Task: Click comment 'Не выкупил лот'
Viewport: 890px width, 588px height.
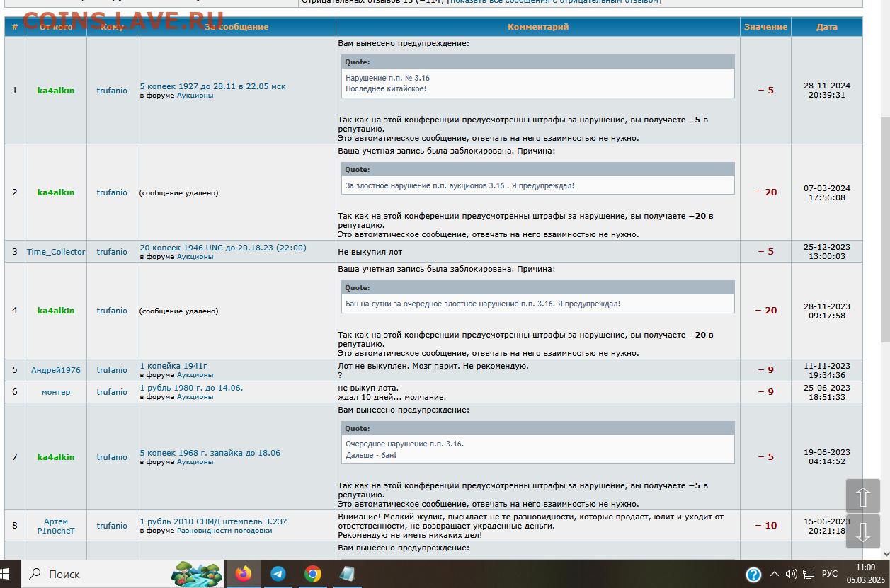Action: (370, 252)
